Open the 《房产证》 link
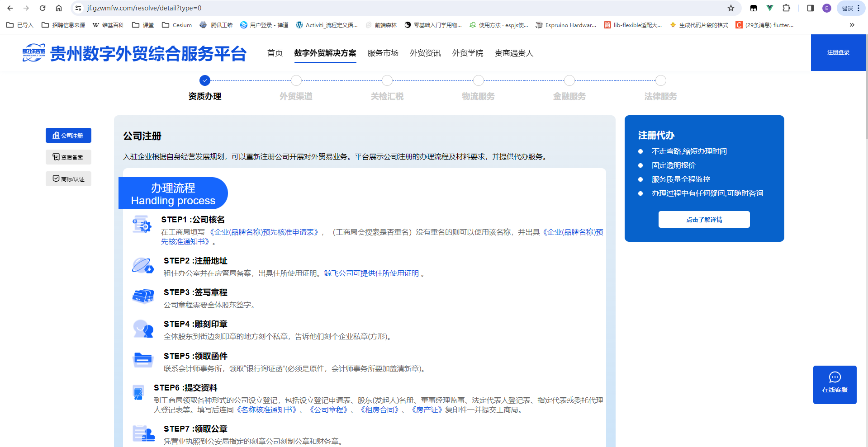The height and width of the screenshot is (447, 868). coord(427,410)
